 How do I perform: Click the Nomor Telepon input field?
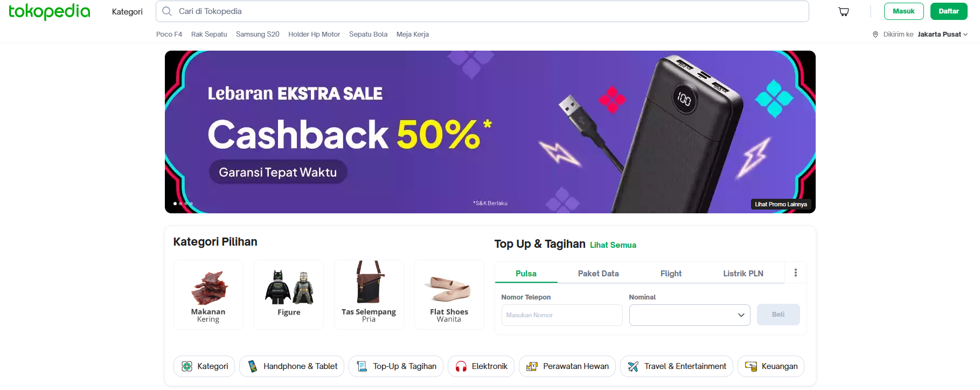coord(562,315)
